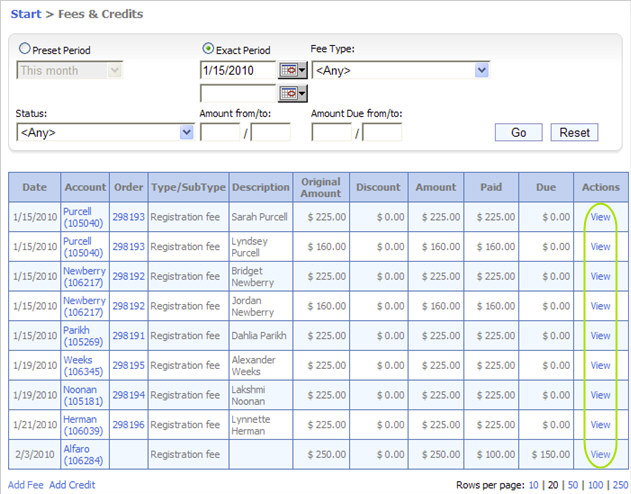Open order 298195 link
The height and width of the screenshot is (494, 631).
pos(128,365)
